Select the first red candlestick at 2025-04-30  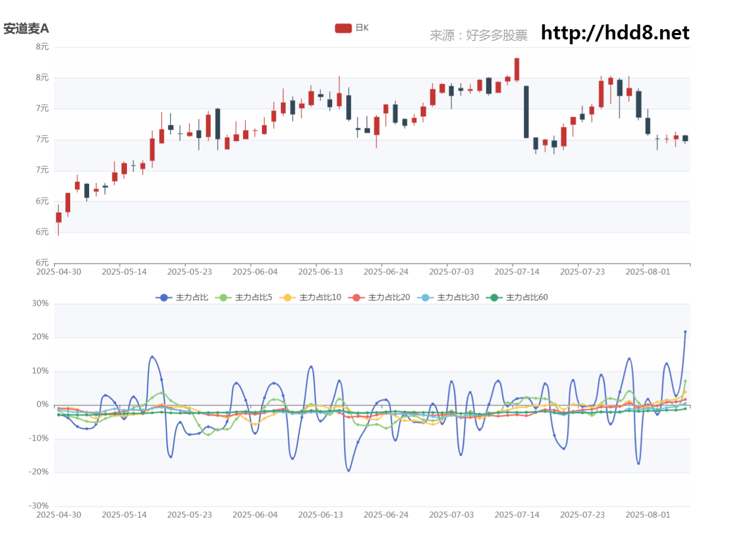tap(58, 218)
